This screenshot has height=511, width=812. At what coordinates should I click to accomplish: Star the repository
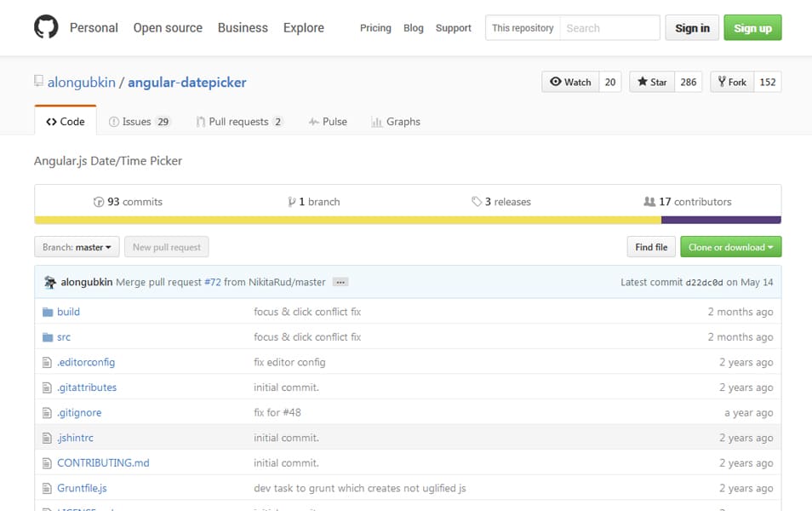652,82
